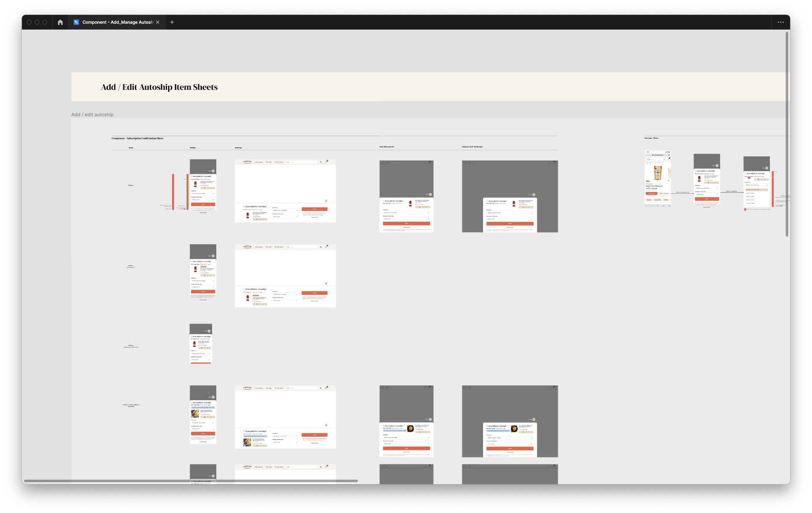The width and height of the screenshot is (812, 513).
Task: Select the desktop frame in the first Default row
Action: (285, 191)
